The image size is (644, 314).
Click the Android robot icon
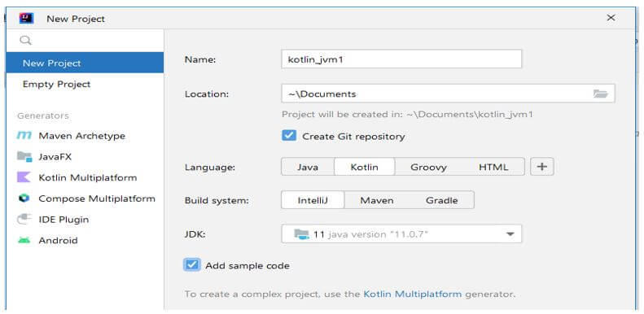click(24, 240)
